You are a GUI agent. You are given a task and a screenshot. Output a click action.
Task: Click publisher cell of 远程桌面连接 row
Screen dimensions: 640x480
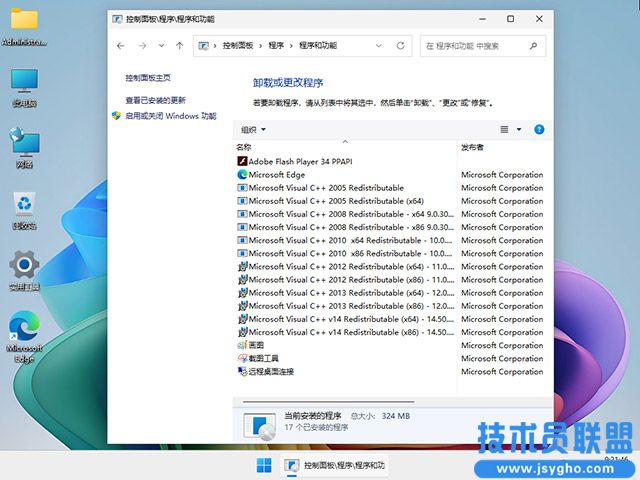pos(502,371)
